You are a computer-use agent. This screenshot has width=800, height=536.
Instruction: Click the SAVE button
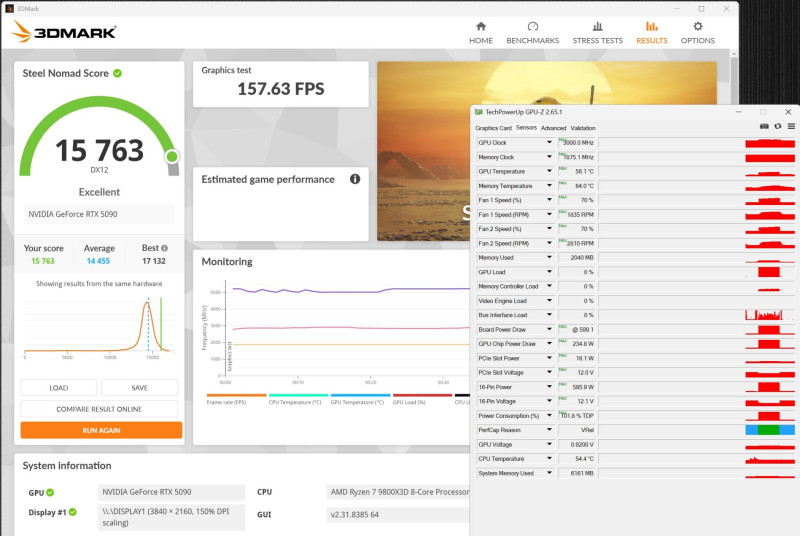point(139,388)
